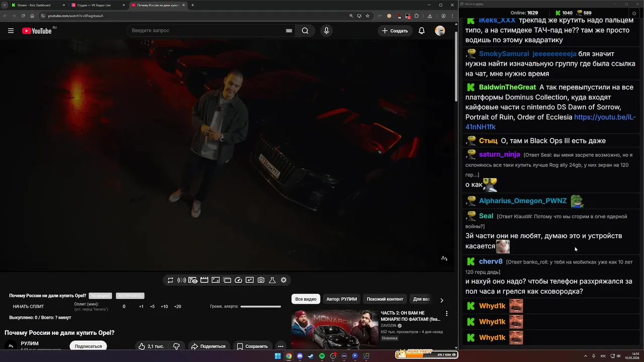This screenshot has width=644, height=362.
Task: Open the YouTube account avatar menu
Action: pyautogui.click(x=440, y=31)
